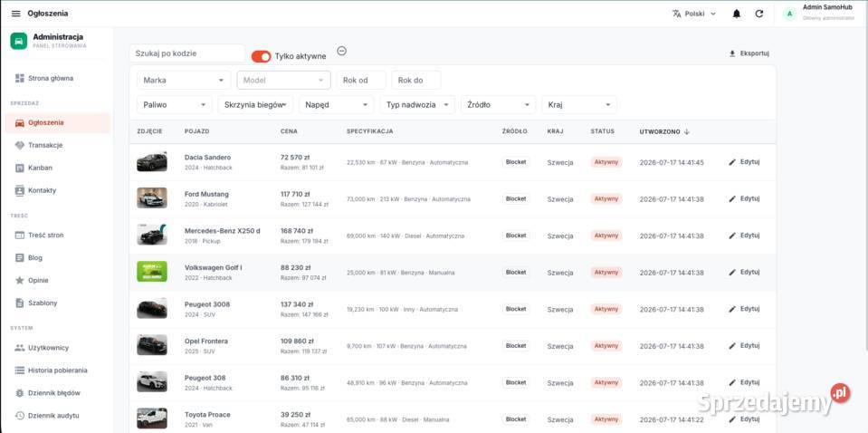Click the sort arrow next to Utworzono

pos(687,131)
